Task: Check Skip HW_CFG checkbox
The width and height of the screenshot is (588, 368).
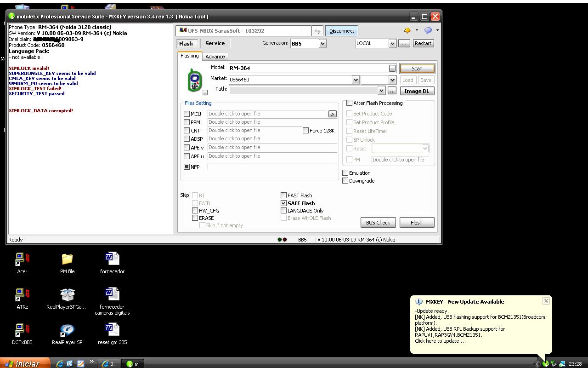Action: point(195,211)
